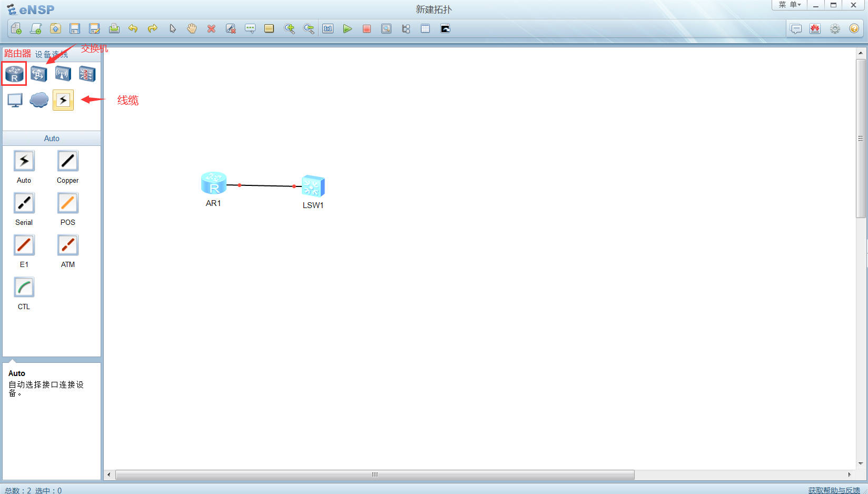This screenshot has height=494, width=868.
Task: Select the PC terminal device category
Action: pyautogui.click(x=15, y=100)
